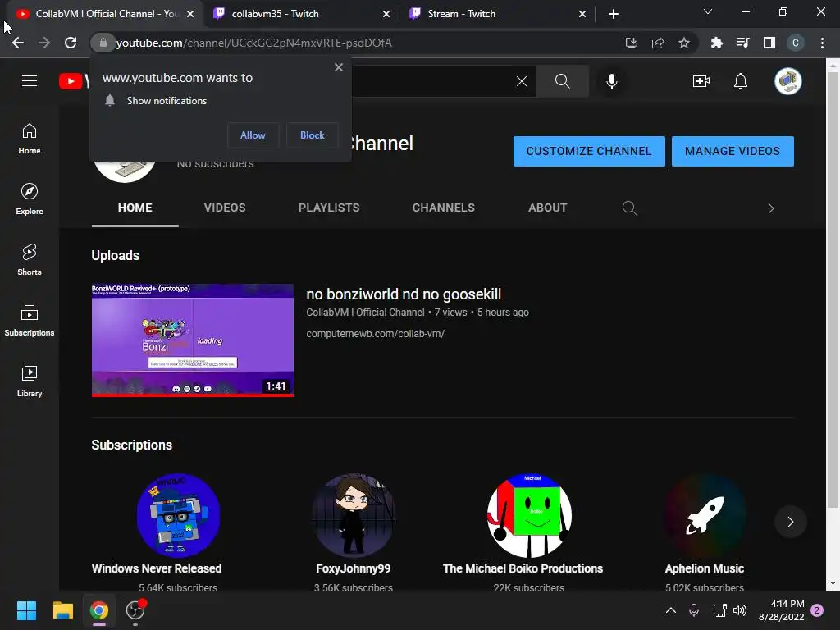Screen dimensions: 840x630
Task: Open Library in the sidebar
Action: 30,381
